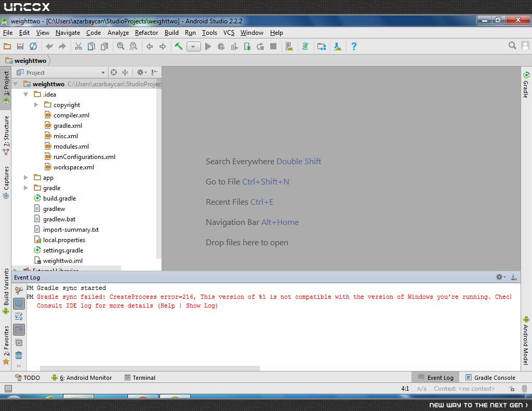Click the Stop square icon
Viewport: 532px width, 411px height.
point(273,46)
